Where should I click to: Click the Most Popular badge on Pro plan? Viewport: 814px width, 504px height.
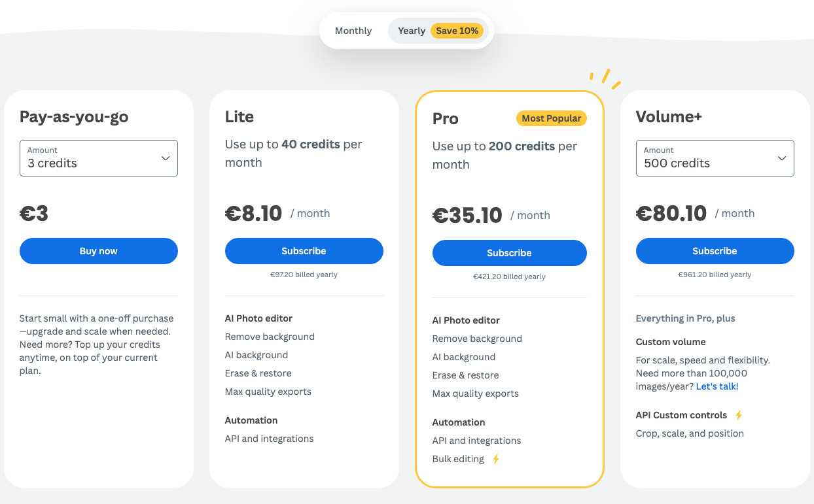551,118
